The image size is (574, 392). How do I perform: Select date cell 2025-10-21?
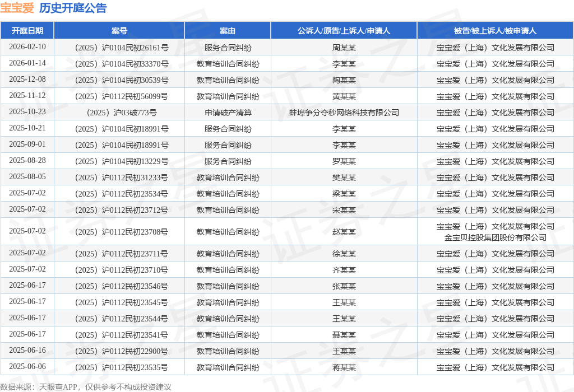tap(27, 128)
